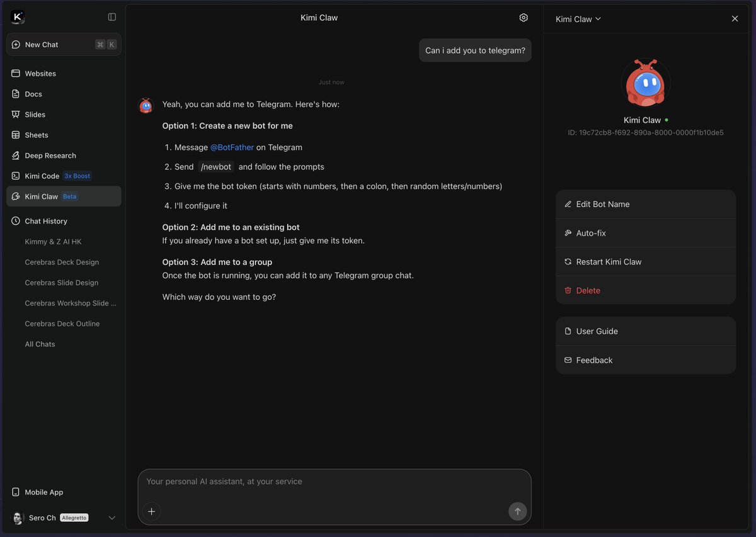
Task: Click the Beta badge on Kimi Claw
Action: pyautogui.click(x=70, y=196)
